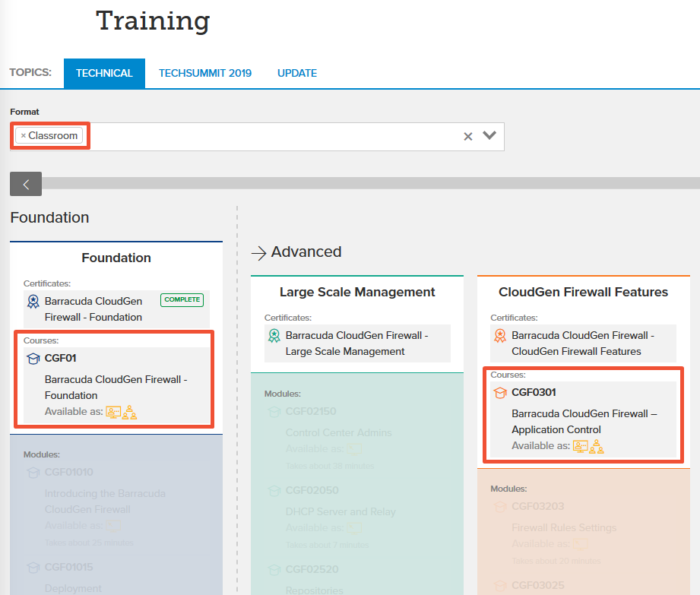Open dimmed module CGF02050
Screen dimensions: 700x595
312,491
